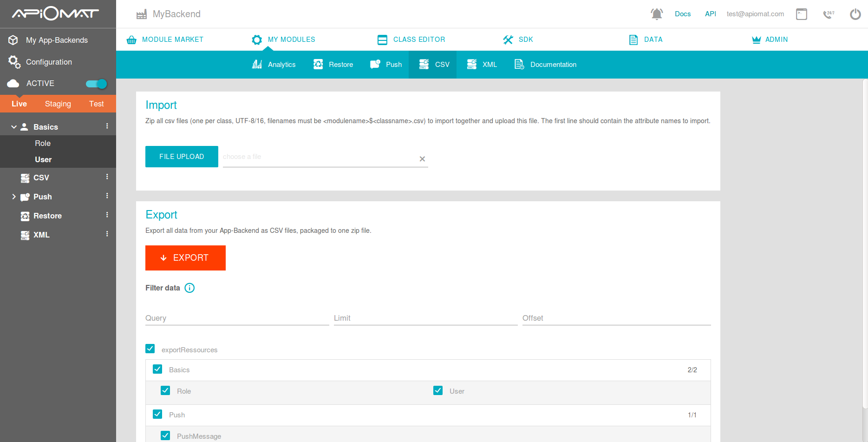Click the Class Editor icon
Image resolution: width=868 pixels, height=442 pixels.
coord(382,40)
